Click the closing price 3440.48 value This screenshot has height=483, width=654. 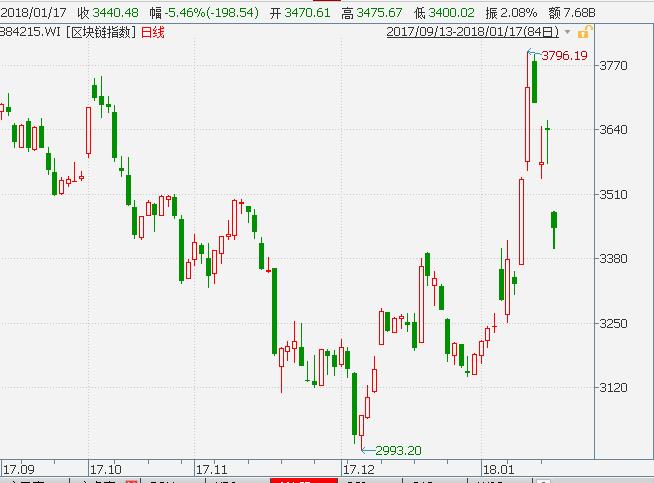tap(118, 12)
